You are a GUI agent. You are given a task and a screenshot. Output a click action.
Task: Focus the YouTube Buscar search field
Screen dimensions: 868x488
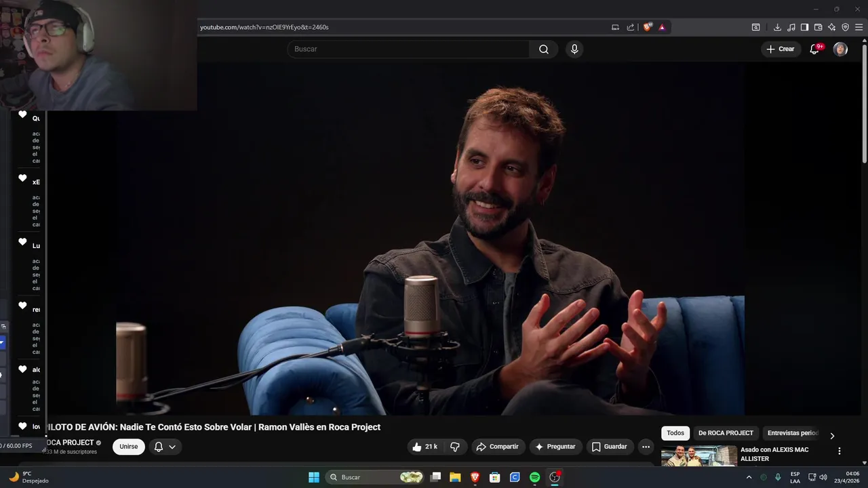408,49
